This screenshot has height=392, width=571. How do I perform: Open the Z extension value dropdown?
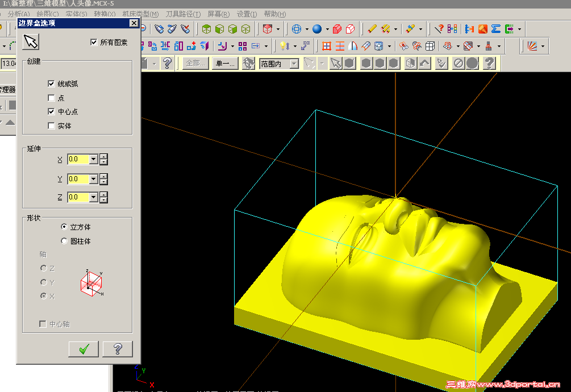click(x=94, y=197)
